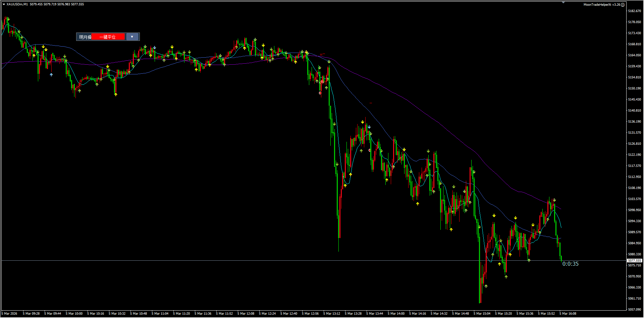Screen dimensions: 644x318
Task: Click the 5154.810 price scale label
Action: pyautogui.click(x=635, y=77)
